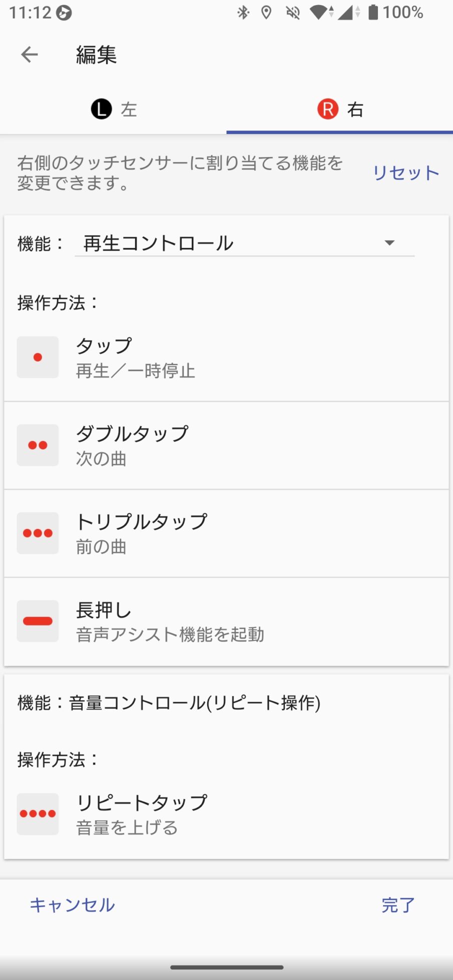Click the dropdown arrow beside 再生コントロール
The width and height of the screenshot is (453, 980).
pyautogui.click(x=389, y=243)
